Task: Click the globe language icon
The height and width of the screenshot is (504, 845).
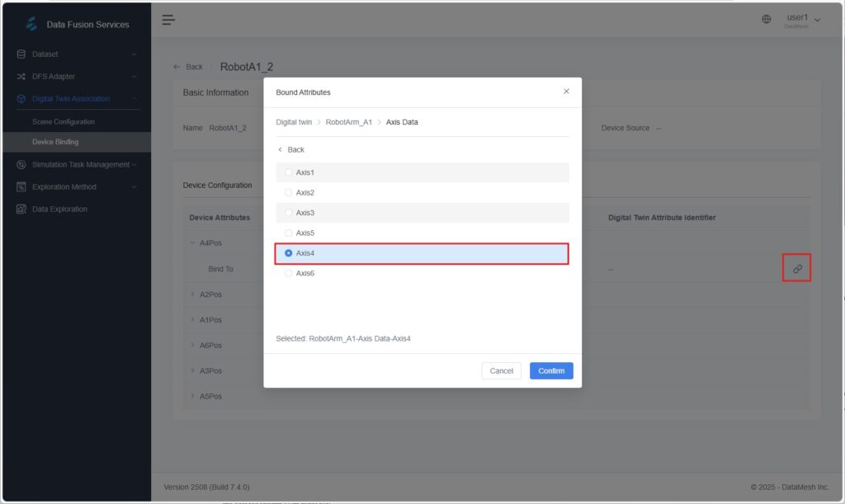Action: click(767, 20)
